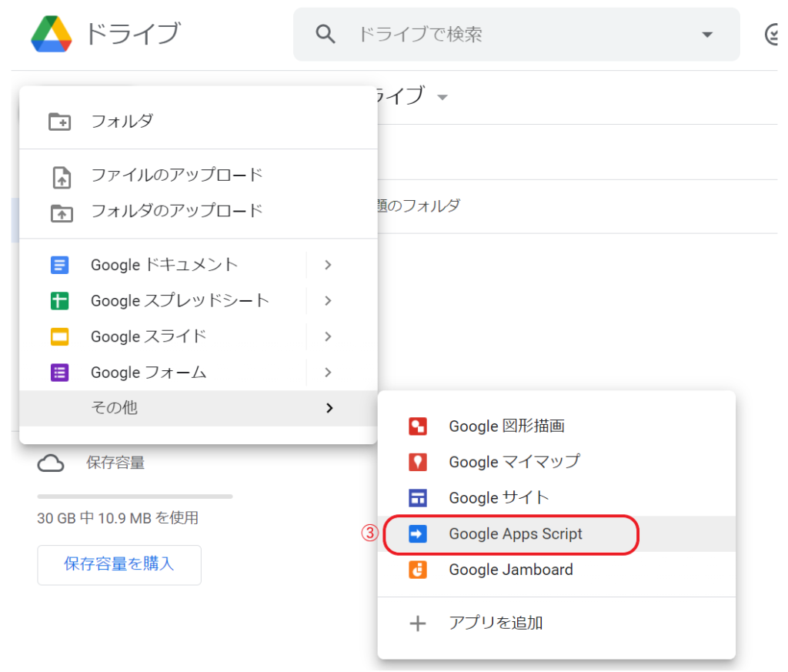Click the orange Jamboard icon
The width and height of the screenshot is (788, 672).
coord(418,570)
